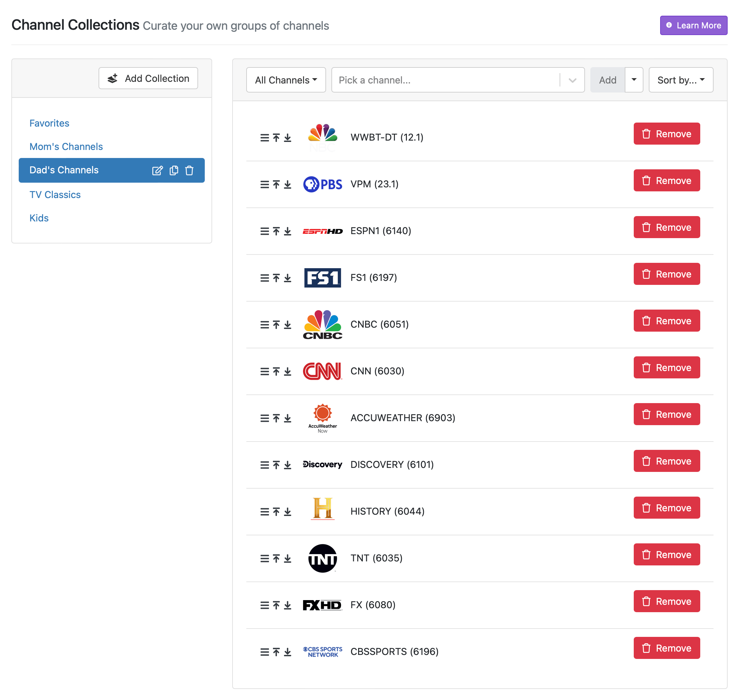This screenshot has height=700, width=743.
Task: Open the Kids collection
Action: tap(39, 218)
